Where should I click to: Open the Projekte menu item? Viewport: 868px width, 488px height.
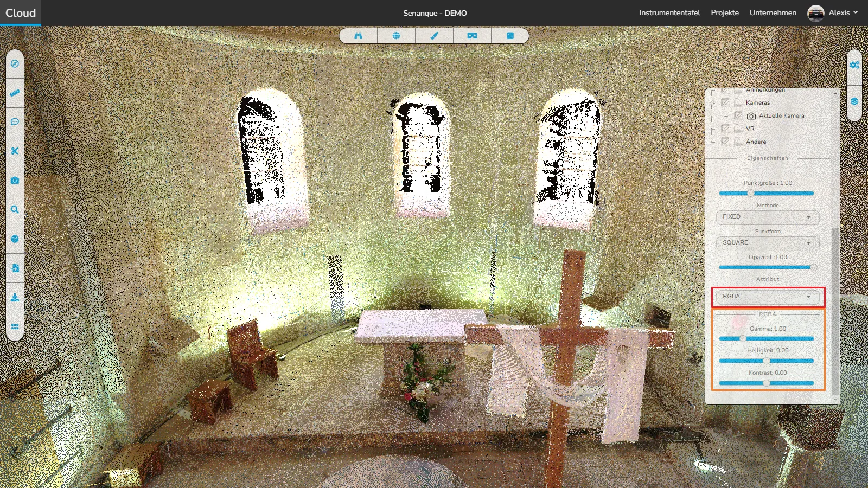click(725, 12)
